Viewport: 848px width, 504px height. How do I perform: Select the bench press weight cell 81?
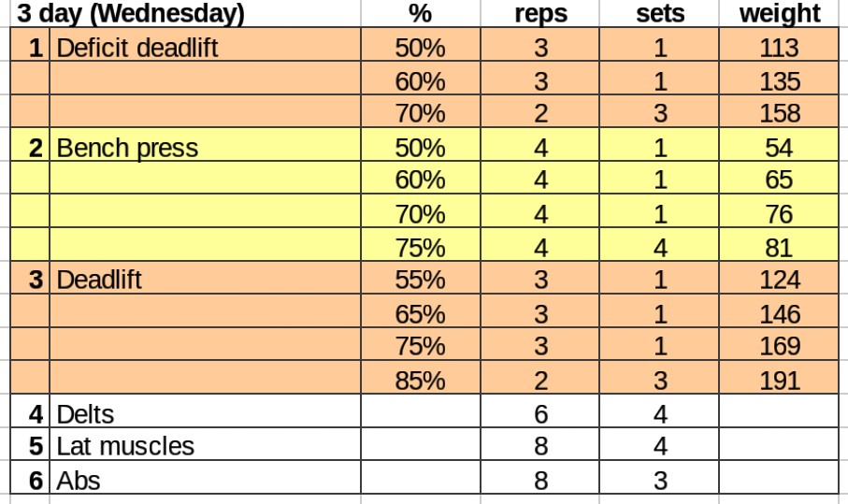click(779, 248)
